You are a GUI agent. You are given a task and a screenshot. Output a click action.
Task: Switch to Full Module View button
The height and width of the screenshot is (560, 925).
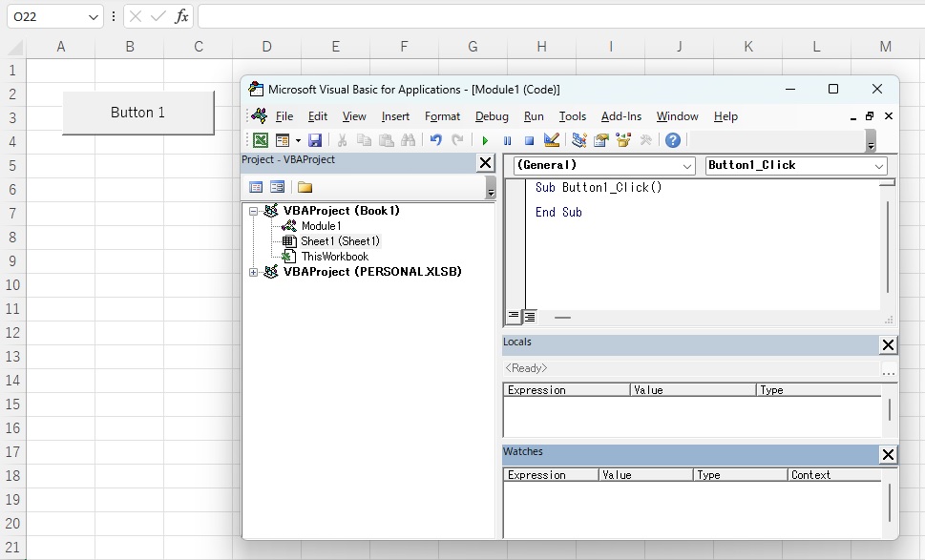tap(530, 317)
